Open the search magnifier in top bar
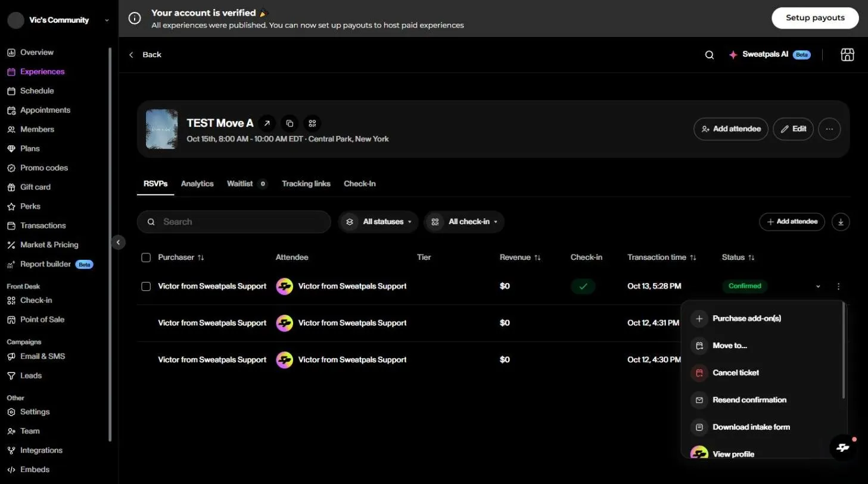868x484 pixels. click(x=709, y=55)
